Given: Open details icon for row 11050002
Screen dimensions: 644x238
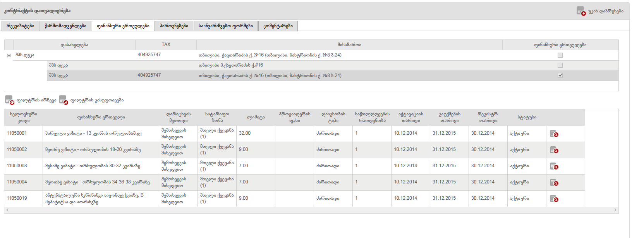Looking at the screenshot, I should 554,150.
